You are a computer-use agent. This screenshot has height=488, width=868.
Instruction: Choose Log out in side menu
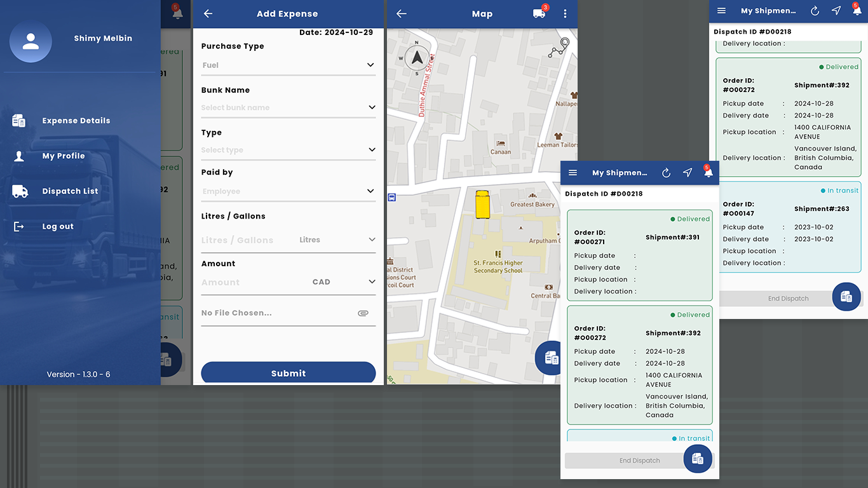[58, 227]
